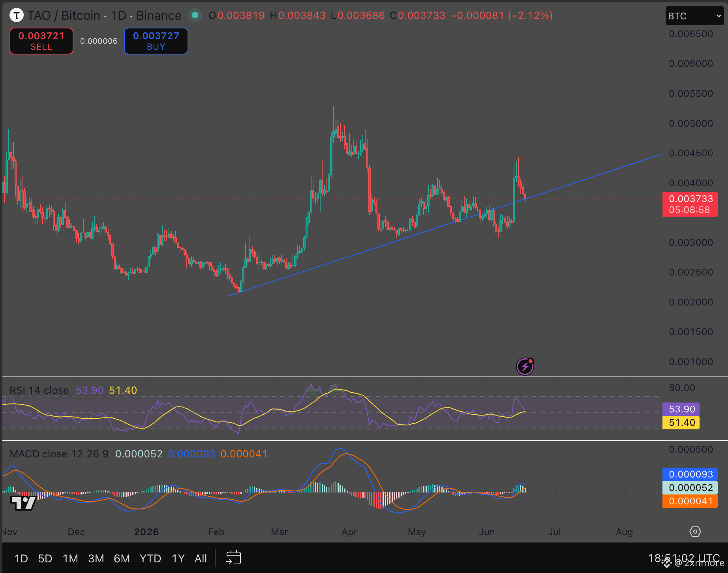728x573 pixels.
Task: Click the Dec label on time axis
Action: tap(76, 532)
